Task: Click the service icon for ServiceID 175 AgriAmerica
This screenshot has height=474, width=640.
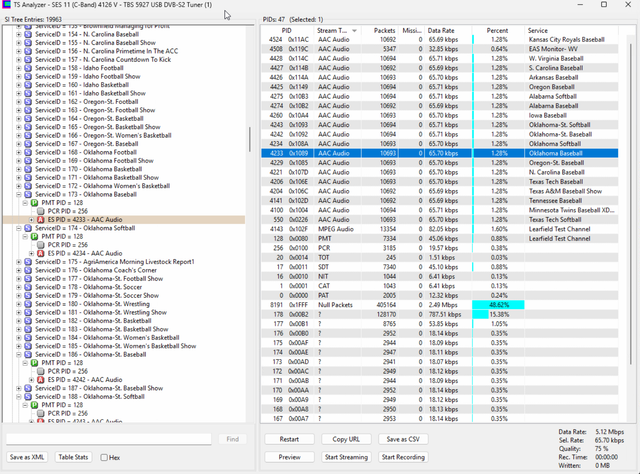Action: click(x=28, y=262)
